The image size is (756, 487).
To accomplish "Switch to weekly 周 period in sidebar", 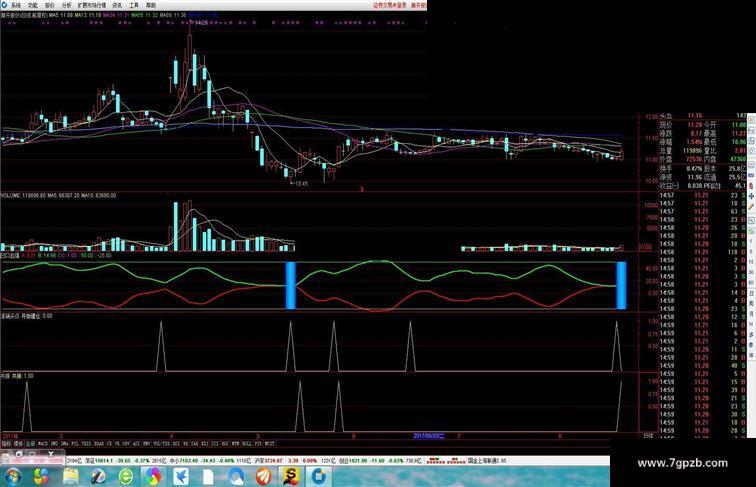I will (752, 303).
